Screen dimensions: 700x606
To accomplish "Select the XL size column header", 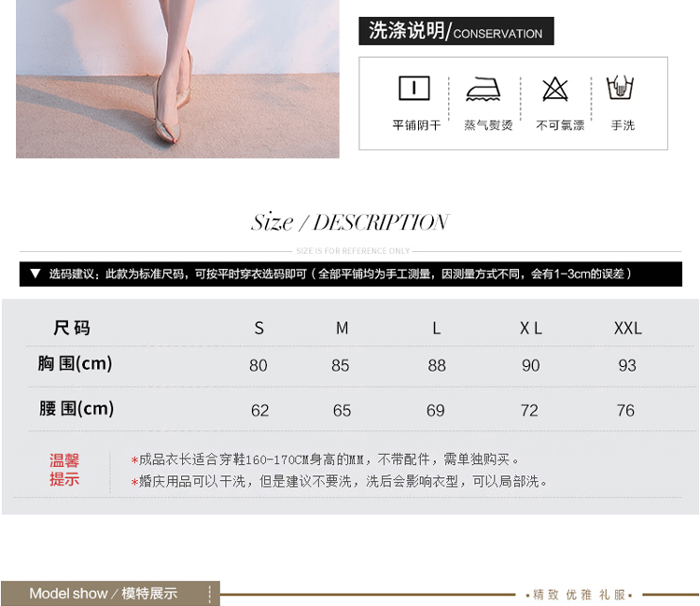I will point(530,329).
